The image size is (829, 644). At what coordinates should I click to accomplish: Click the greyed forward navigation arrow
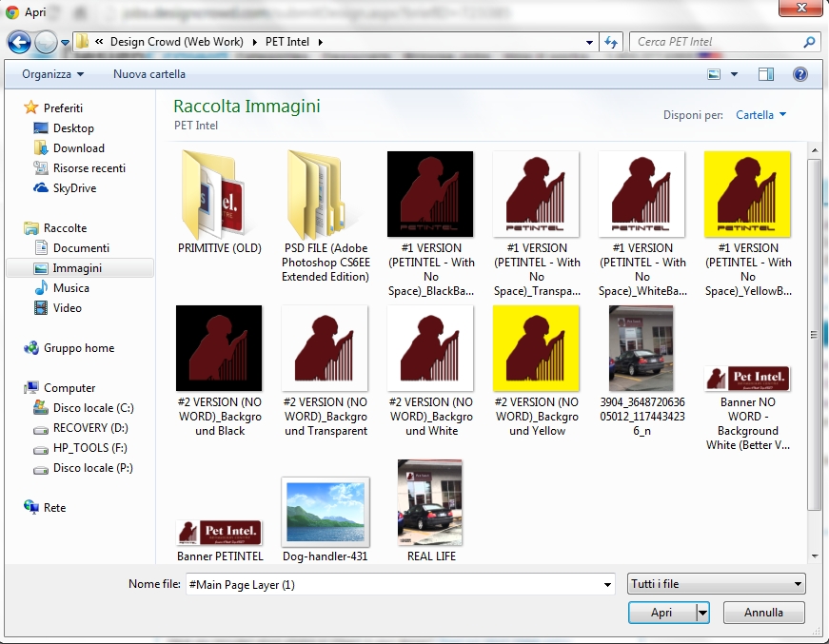pos(46,42)
